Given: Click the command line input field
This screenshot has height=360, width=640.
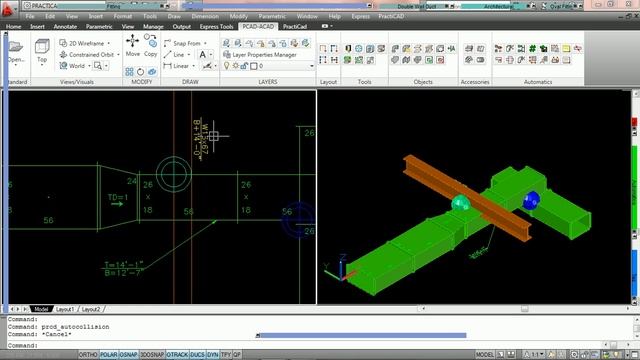Looking at the screenshot, I should pos(304,345).
